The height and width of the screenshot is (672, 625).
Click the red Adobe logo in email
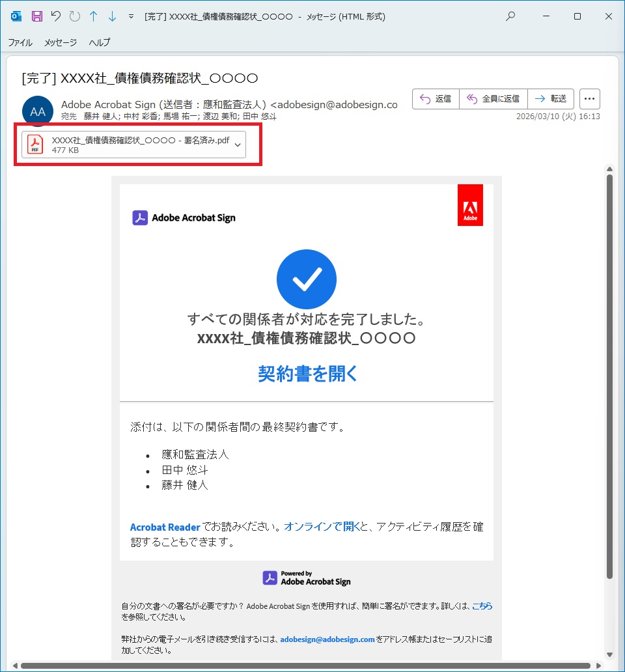[x=470, y=205]
